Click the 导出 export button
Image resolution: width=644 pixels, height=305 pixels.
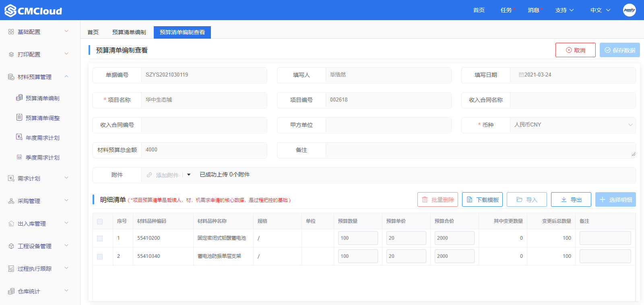[x=571, y=200]
